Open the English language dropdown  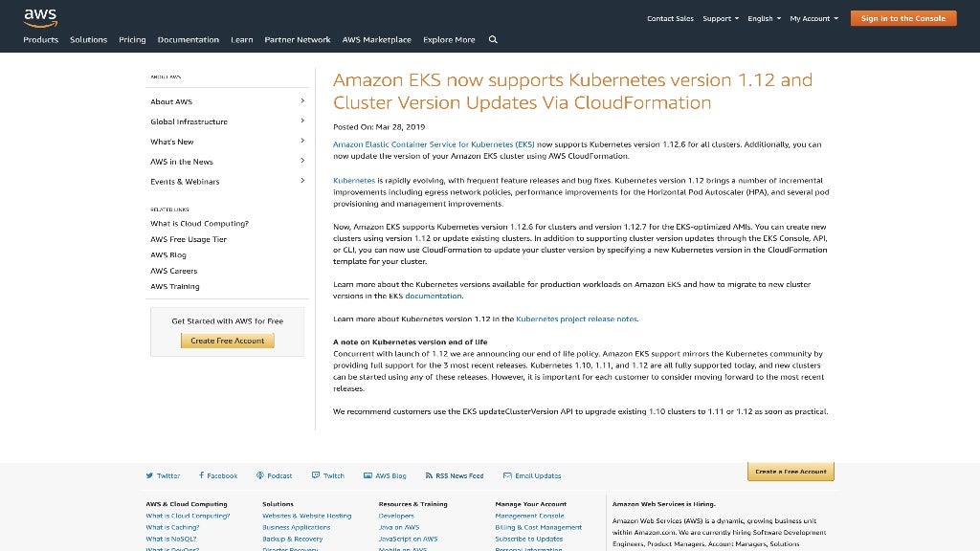point(765,19)
